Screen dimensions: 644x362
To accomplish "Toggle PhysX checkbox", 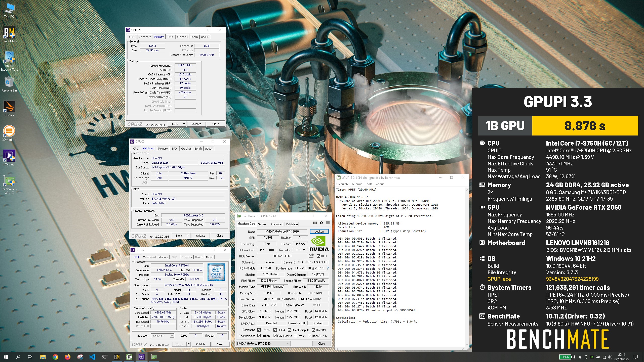I will pos(295,336).
